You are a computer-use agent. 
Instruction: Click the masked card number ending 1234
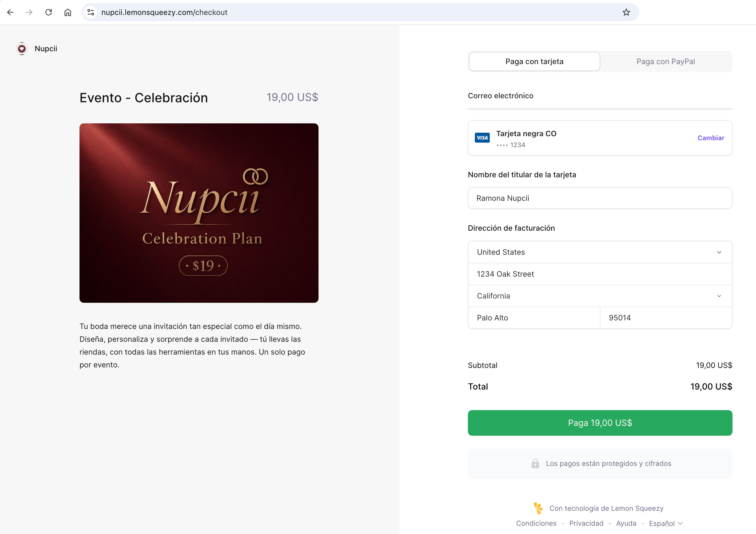511,145
